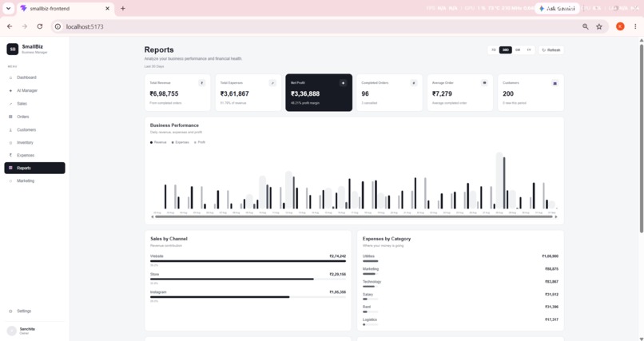Bookmark page with the star icon

tap(599, 26)
